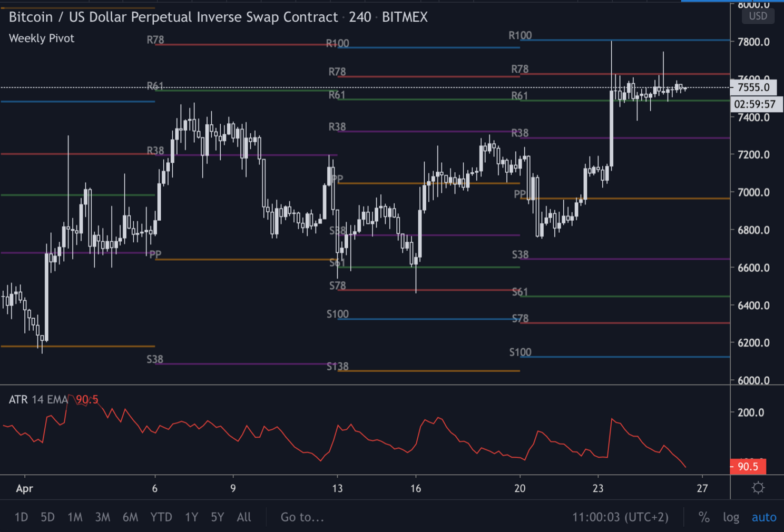Viewport: 784px width, 532px height.
Task: Click the S38 label of the 20 April pivot set
Action: coord(520,254)
